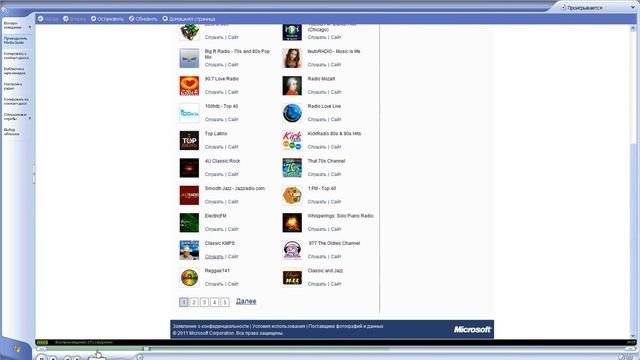Click the Back arrow icon in toolbar
640x360 pixels.
click(x=40, y=19)
